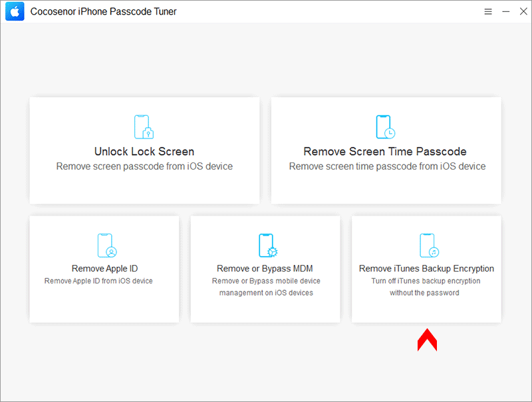Viewport: 532px width, 402px height.
Task: Choose Remove iTunes Backup Encryption heading
Action: [x=426, y=269]
